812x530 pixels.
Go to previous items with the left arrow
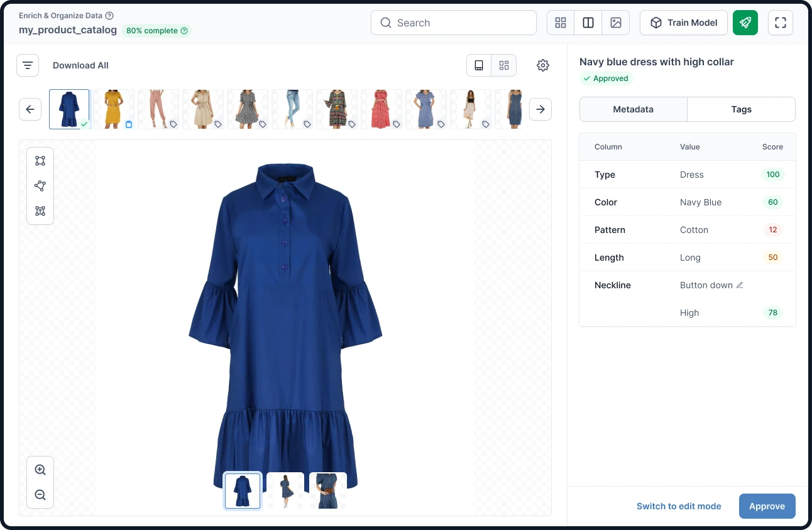pos(30,109)
